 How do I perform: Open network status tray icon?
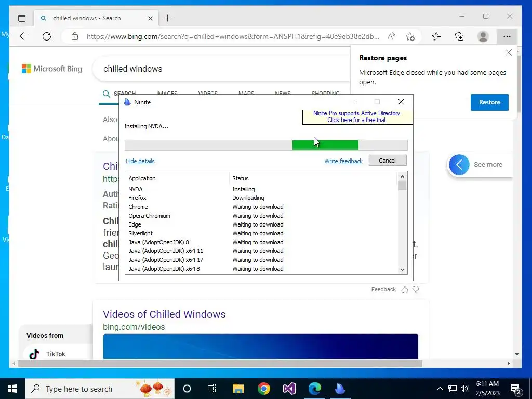[453, 389]
